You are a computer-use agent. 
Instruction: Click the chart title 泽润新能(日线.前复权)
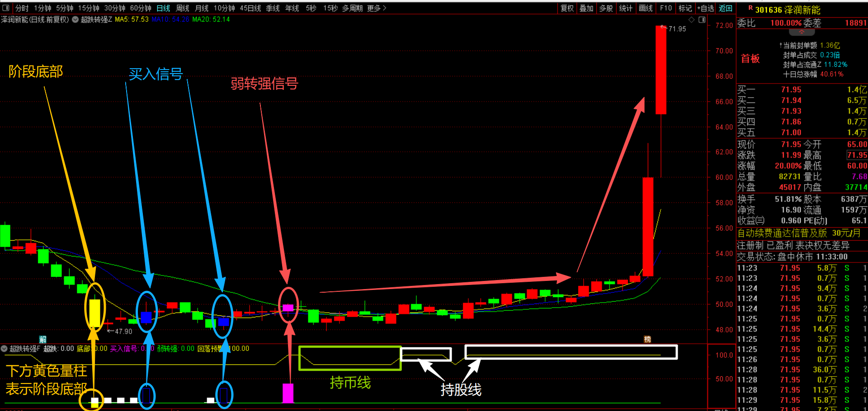(35, 19)
